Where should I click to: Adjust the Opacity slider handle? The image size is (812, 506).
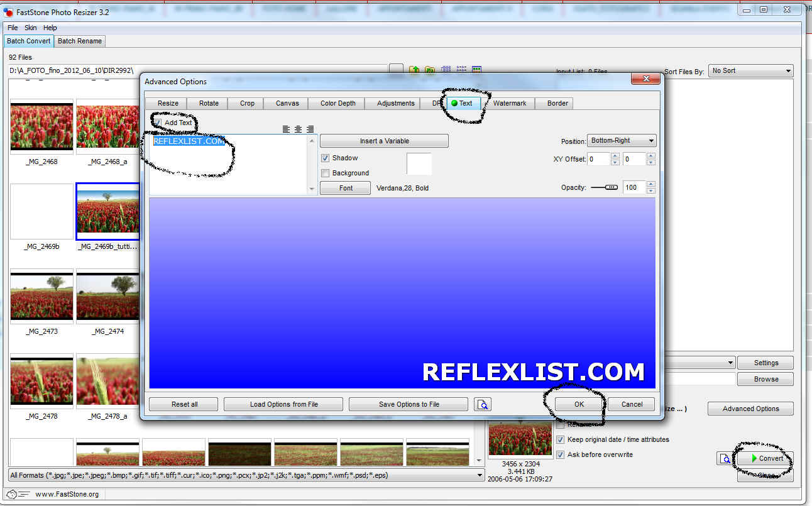(611, 187)
